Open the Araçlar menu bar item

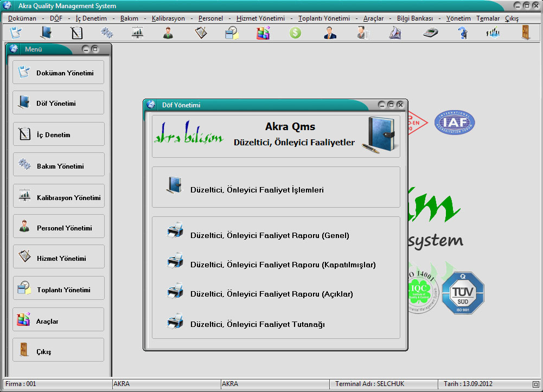coord(373,18)
